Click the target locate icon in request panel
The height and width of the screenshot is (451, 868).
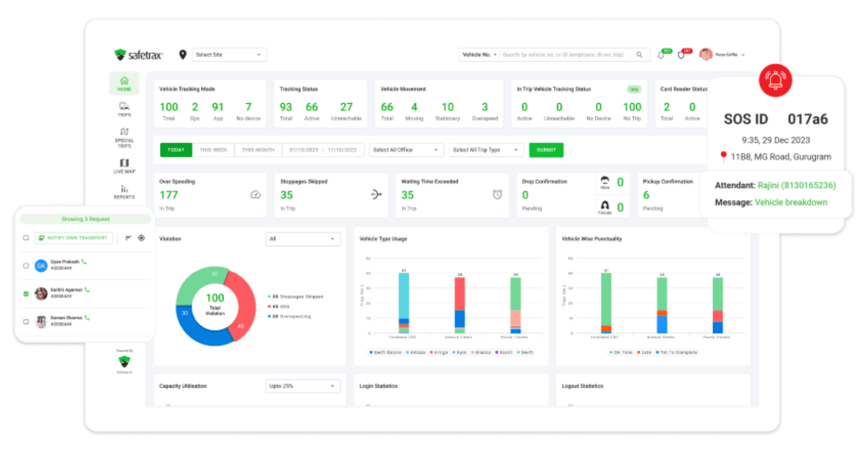142,238
